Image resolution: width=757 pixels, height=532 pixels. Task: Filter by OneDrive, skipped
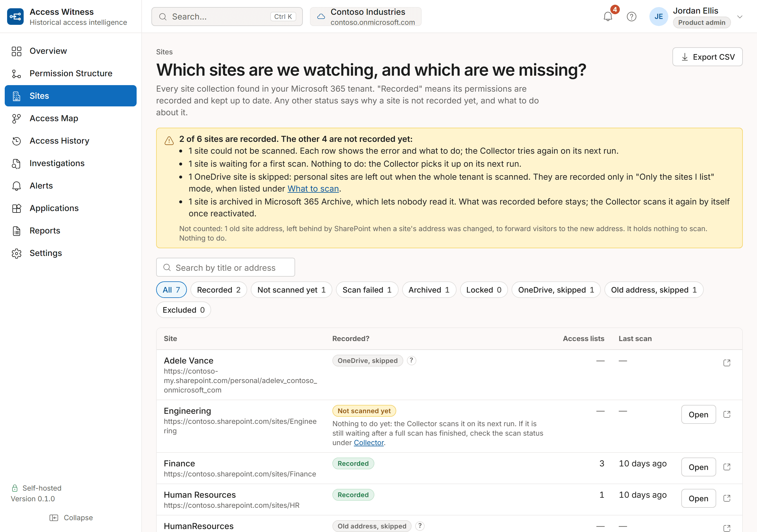pyautogui.click(x=556, y=290)
